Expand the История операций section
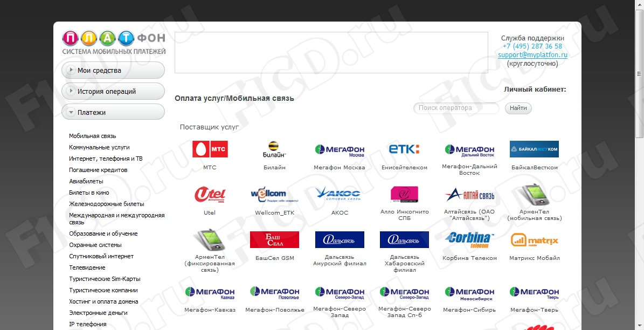 [113, 91]
